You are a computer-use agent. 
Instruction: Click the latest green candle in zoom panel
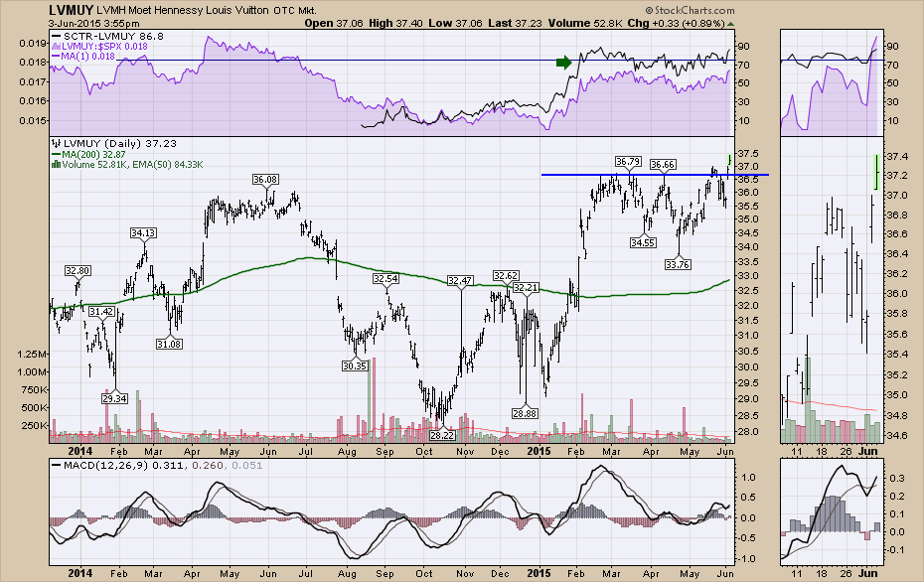pyautogui.click(x=877, y=172)
